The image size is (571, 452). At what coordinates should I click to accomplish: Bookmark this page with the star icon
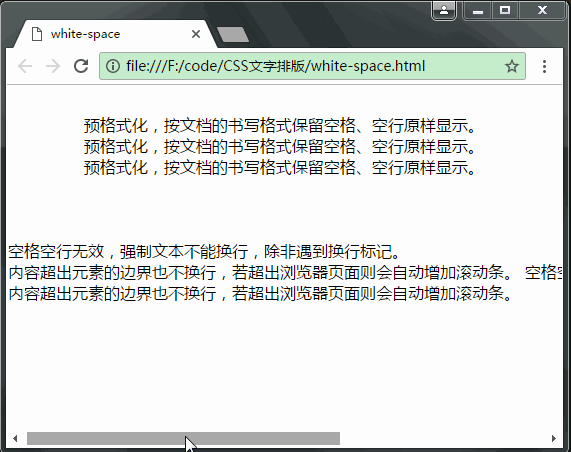pyautogui.click(x=512, y=66)
